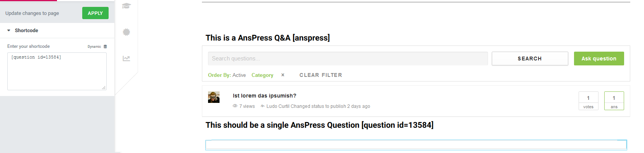Click inside the shortcode text area
The image size is (644, 153).
(x=57, y=72)
